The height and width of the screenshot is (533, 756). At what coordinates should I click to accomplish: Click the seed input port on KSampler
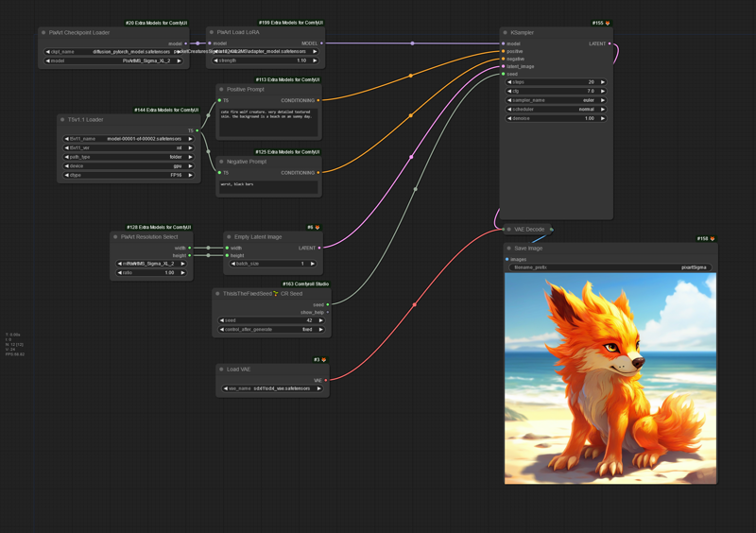point(504,75)
